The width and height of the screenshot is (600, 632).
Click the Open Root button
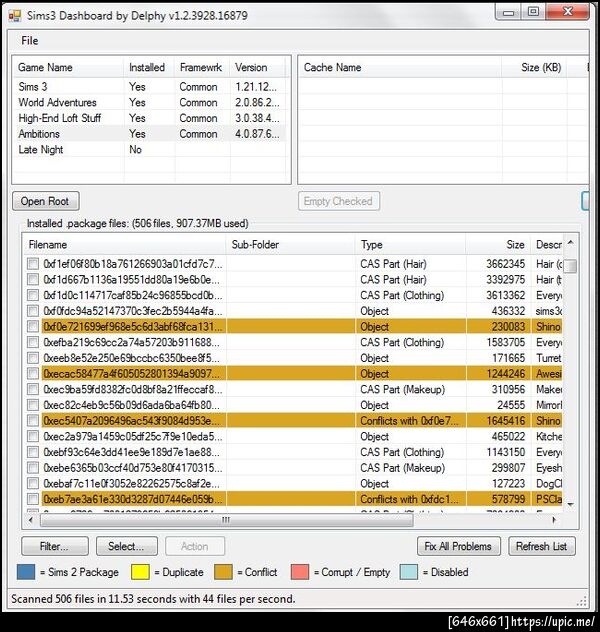pos(46,201)
